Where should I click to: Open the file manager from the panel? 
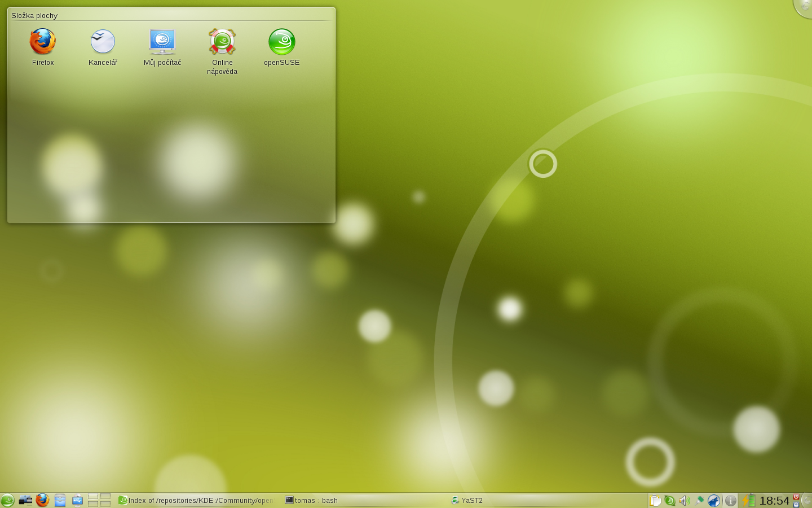pyautogui.click(x=60, y=500)
